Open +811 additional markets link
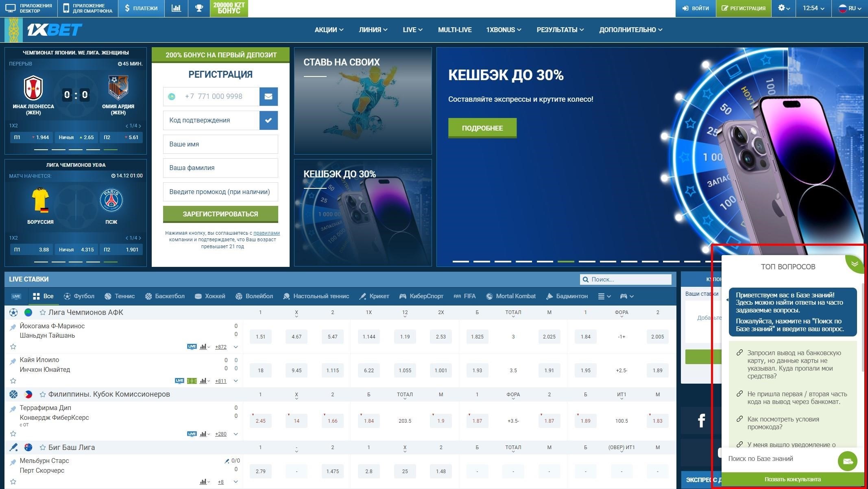 pos(221,381)
